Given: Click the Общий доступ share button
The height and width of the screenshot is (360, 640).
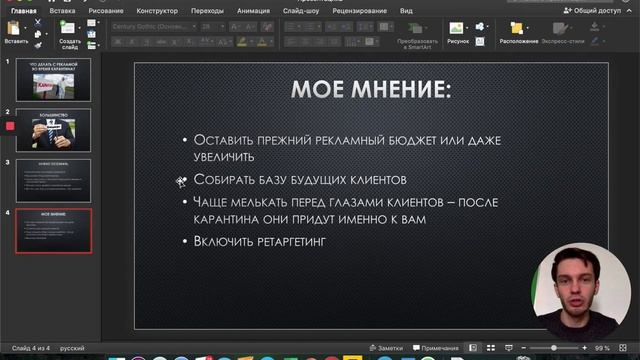Looking at the screenshot, I should coord(593,11).
